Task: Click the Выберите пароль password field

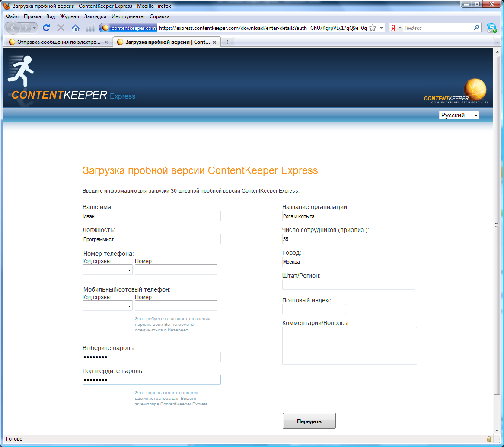Action: 151,357
